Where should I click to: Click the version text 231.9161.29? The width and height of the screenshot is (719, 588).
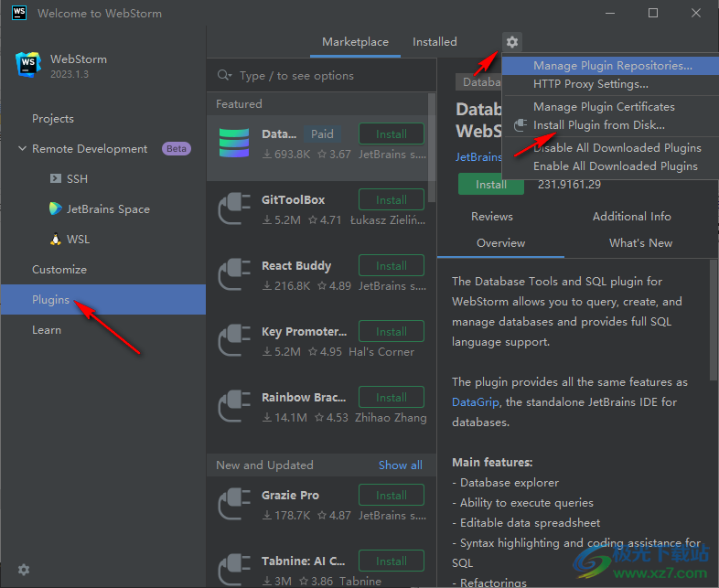pyautogui.click(x=569, y=184)
